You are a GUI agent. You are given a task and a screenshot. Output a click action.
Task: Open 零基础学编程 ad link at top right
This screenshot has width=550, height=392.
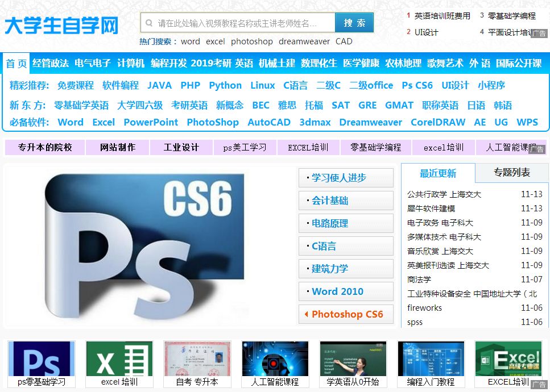coord(511,16)
